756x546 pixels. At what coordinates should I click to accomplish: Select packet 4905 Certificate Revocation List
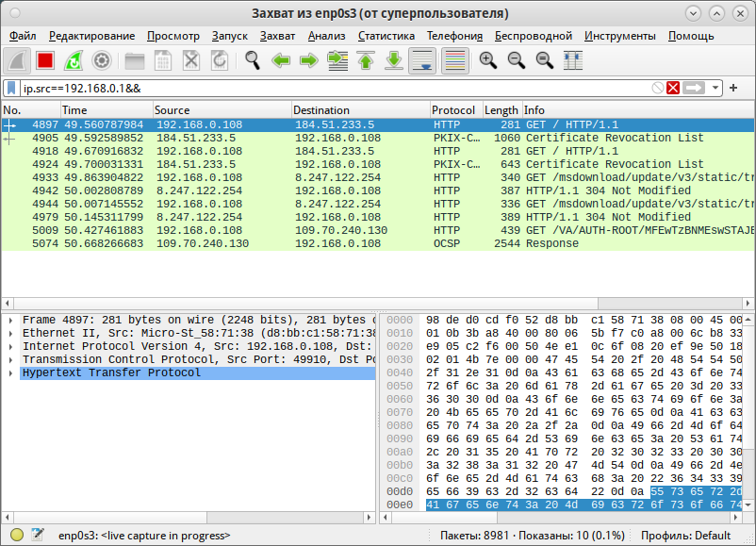(x=378, y=138)
